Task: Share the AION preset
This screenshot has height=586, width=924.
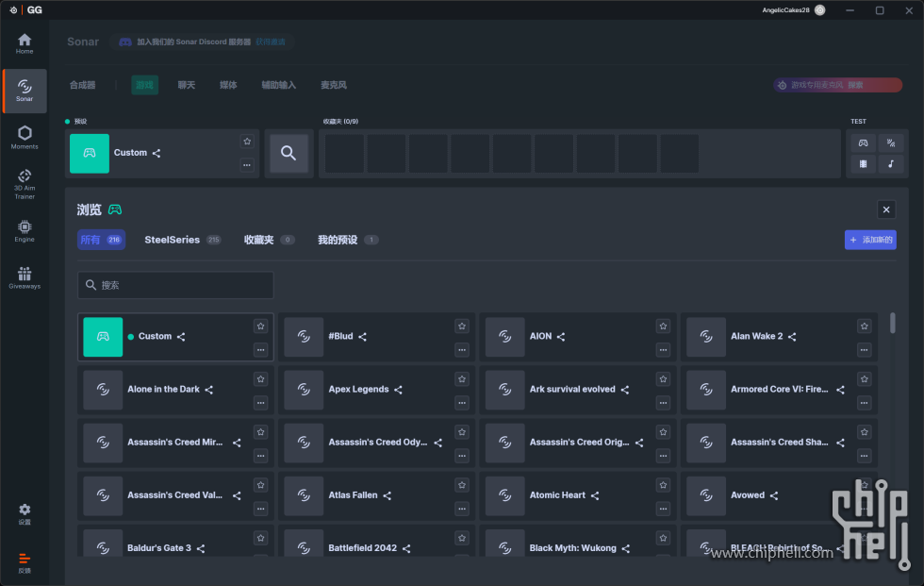Action: [x=561, y=337]
